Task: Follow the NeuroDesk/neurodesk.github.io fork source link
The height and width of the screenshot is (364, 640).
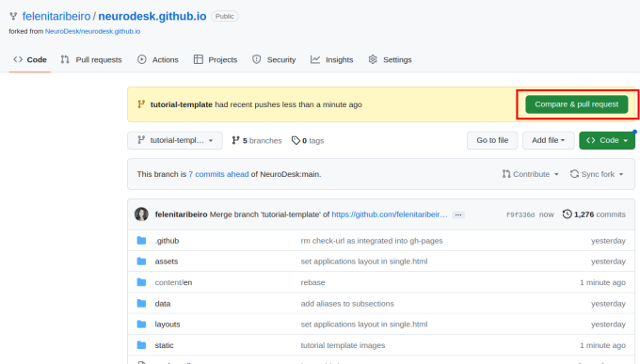Action: pyautogui.click(x=92, y=31)
